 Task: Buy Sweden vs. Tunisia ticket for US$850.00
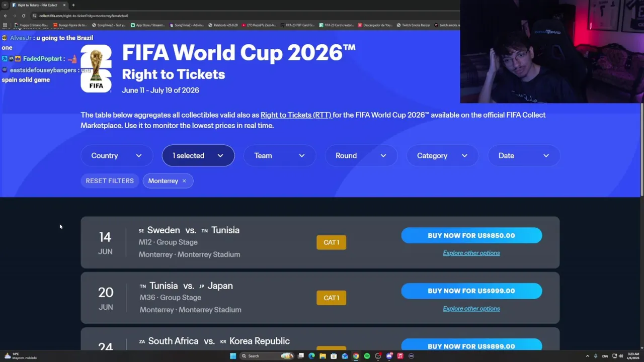coord(471,235)
